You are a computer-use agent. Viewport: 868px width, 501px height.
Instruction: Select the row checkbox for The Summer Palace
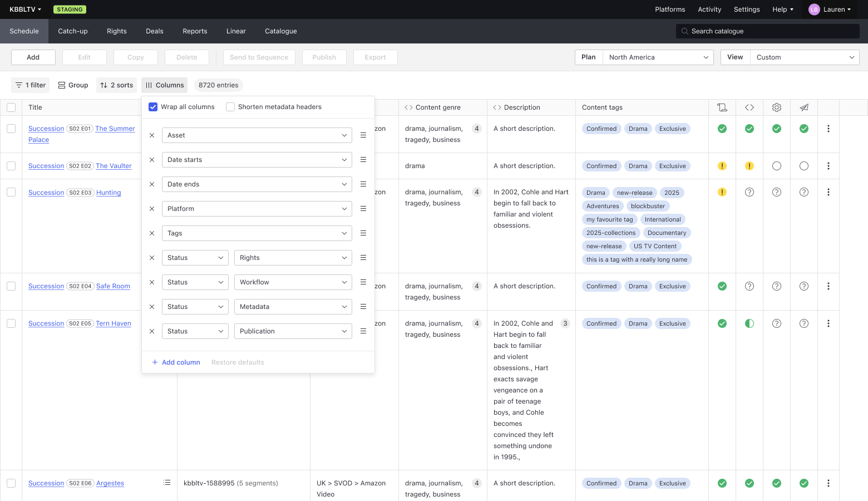click(11, 129)
